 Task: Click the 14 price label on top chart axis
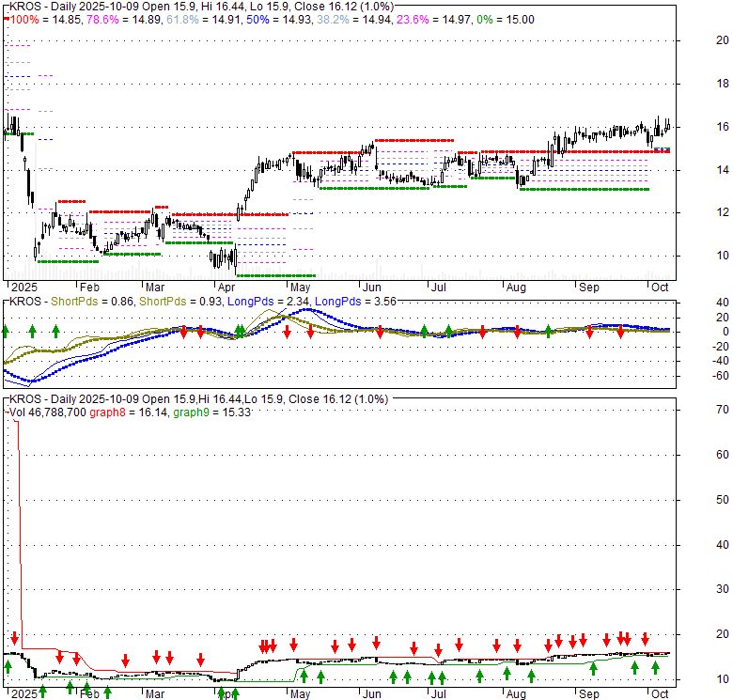point(723,170)
